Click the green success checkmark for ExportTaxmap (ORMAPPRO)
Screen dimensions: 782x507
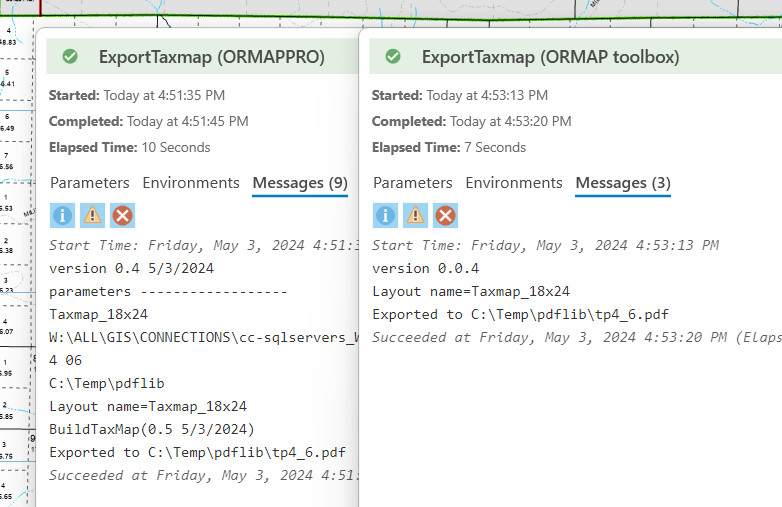pos(70,57)
